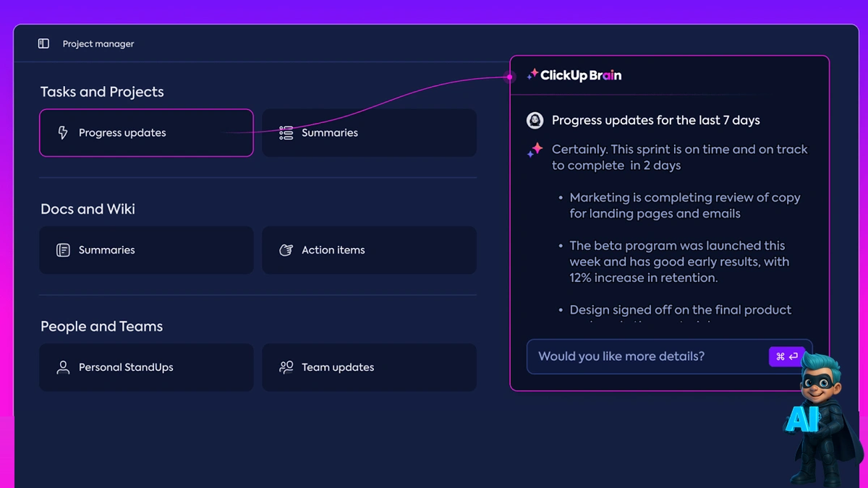The width and height of the screenshot is (868, 488).
Task: Click the ClickUp Brain sparkle logo
Action: (532, 74)
